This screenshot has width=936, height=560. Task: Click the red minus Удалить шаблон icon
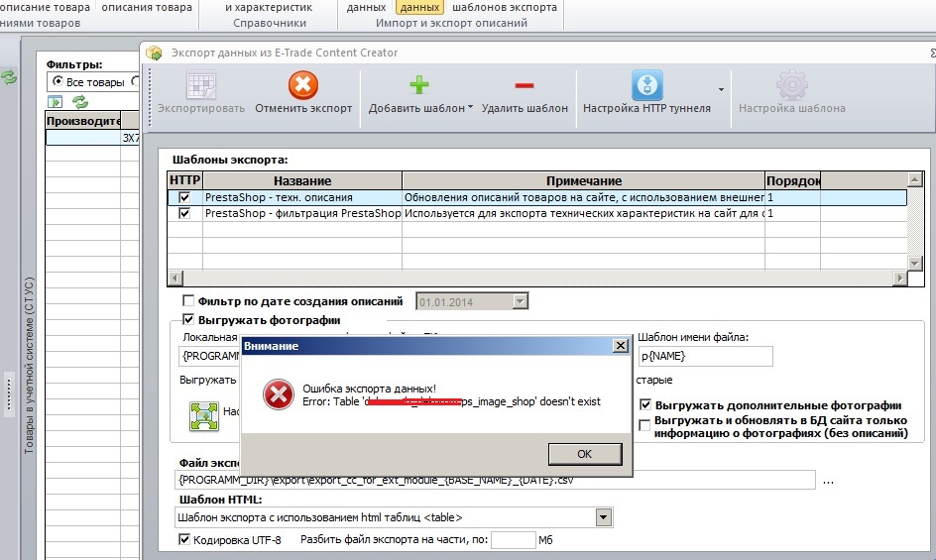coord(525,85)
